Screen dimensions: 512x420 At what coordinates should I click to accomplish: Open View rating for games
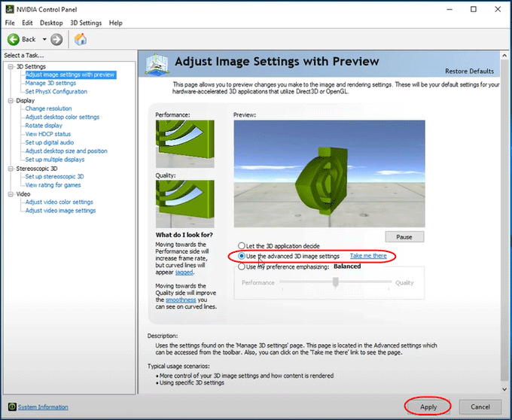pos(53,185)
